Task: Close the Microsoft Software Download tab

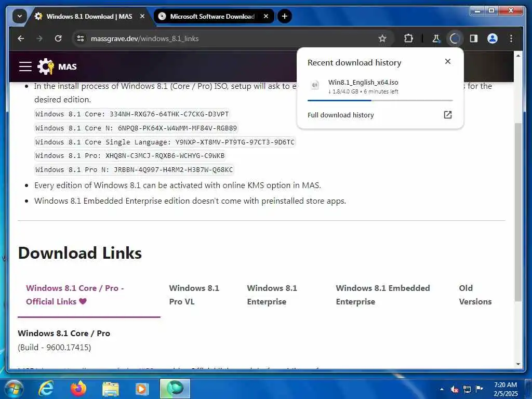Action: (x=266, y=16)
